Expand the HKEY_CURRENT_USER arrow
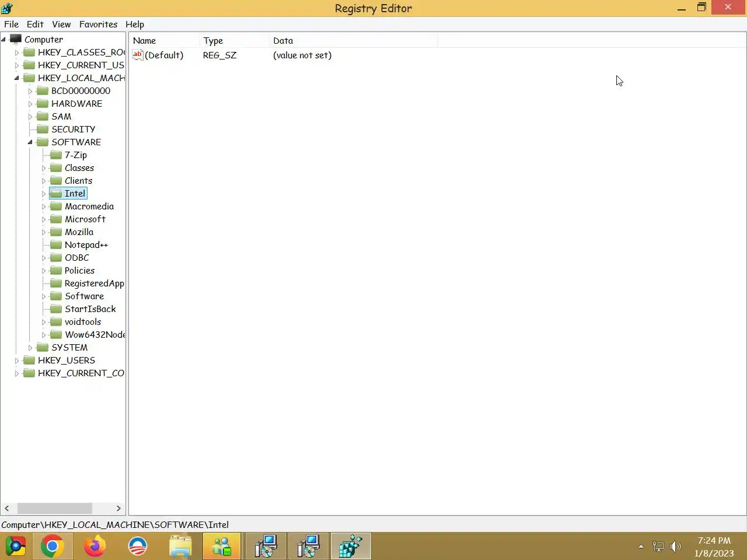747x560 pixels. 17,65
